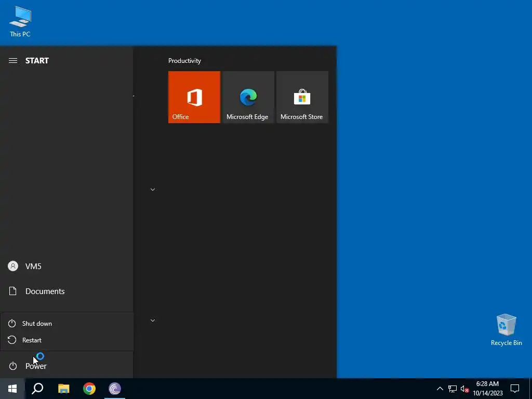Select the This PC desktop icon
The width and height of the screenshot is (532, 399).
click(x=20, y=21)
